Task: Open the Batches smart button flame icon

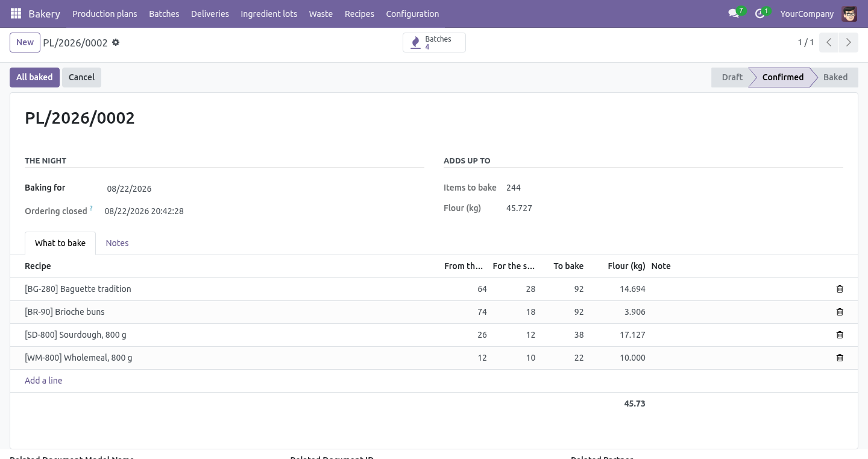Action: (x=415, y=43)
